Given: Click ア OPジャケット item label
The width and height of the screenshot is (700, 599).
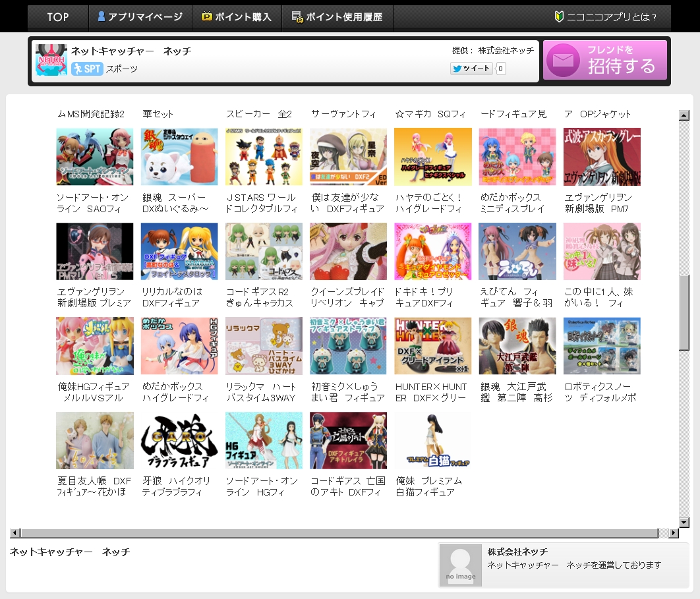Looking at the screenshot, I should (x=597, y=114).
